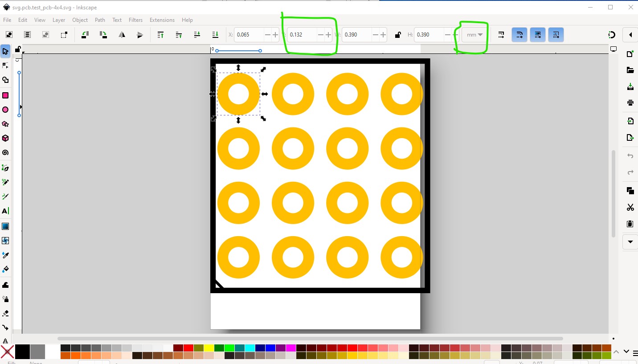Pick the Rectangle tool
Screen dimensions: 638x364
[x=5, y=95]
